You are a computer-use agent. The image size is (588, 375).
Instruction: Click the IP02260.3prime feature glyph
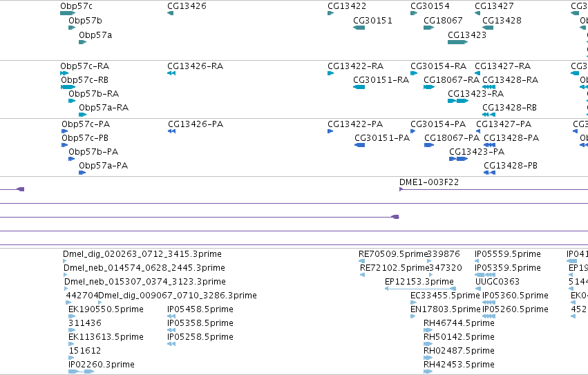[x=81, y=372]
